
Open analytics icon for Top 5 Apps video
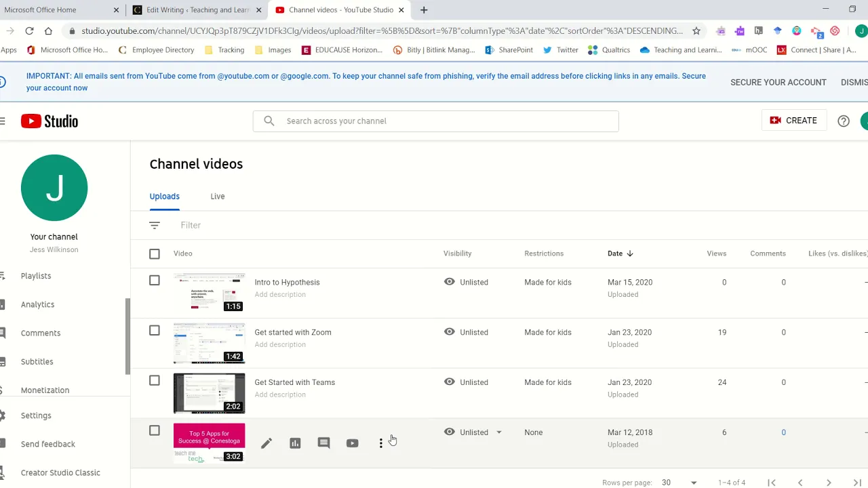[295, 443]
